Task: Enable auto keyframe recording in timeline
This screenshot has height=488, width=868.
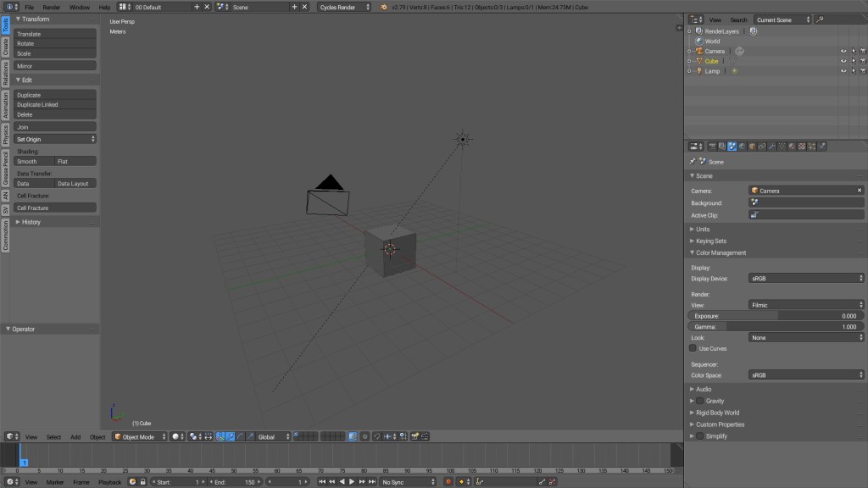Action: (x=448, y=481)
